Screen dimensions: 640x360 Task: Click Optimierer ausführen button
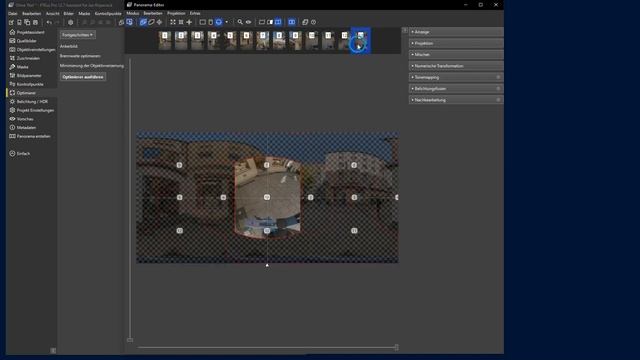83,77
